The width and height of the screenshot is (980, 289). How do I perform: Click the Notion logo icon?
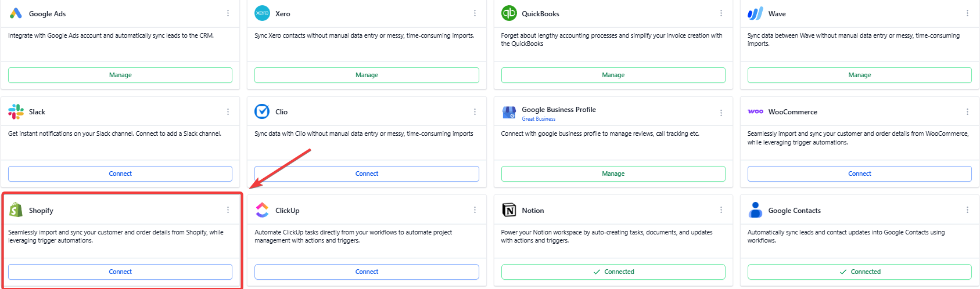coord(509,210)
